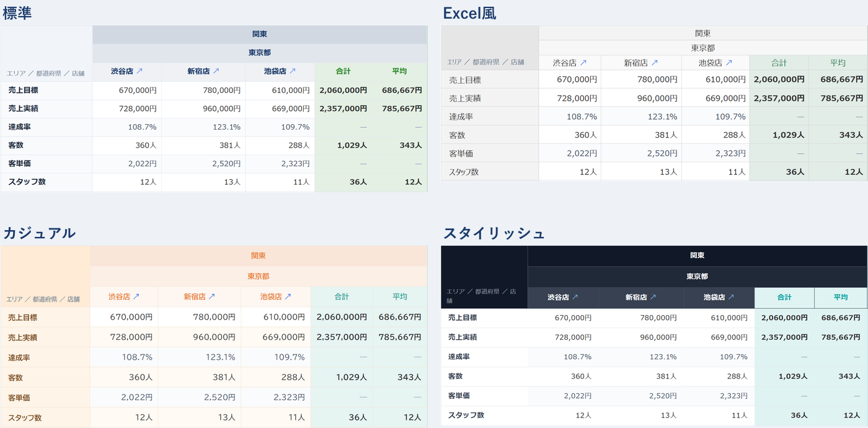Open 新宿店 link arrow in 標準 table

coord(216,71)
